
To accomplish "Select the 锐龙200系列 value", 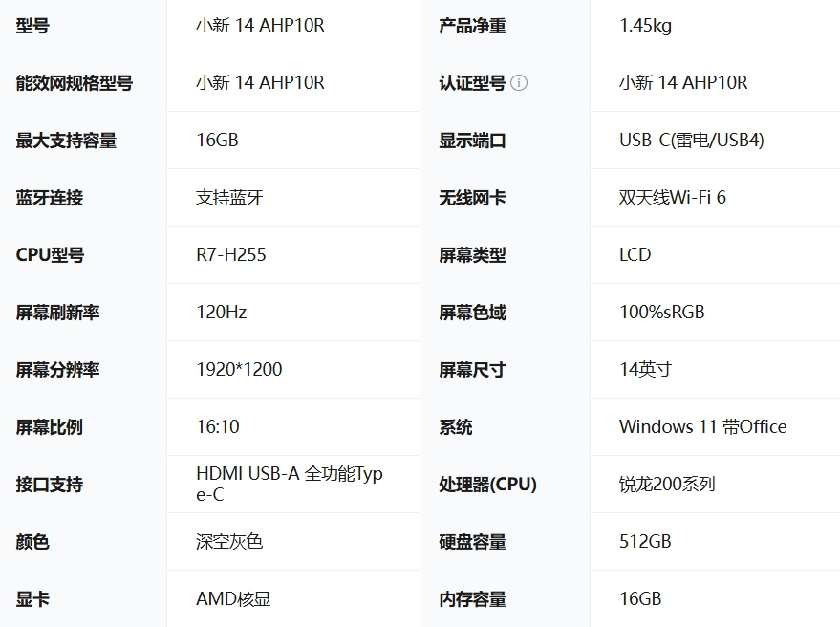I will (667, 485).
